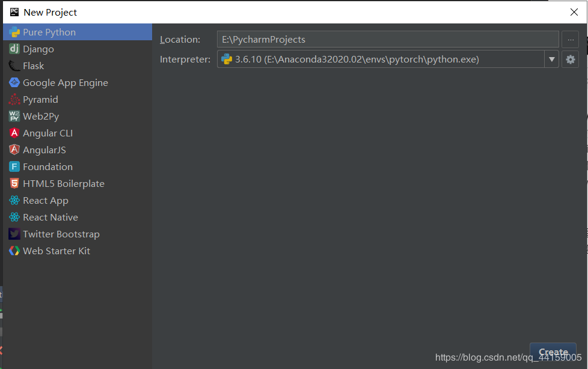Select the Pure Python project icon
This screenshot has height=369, width=588.
(14, 32)
